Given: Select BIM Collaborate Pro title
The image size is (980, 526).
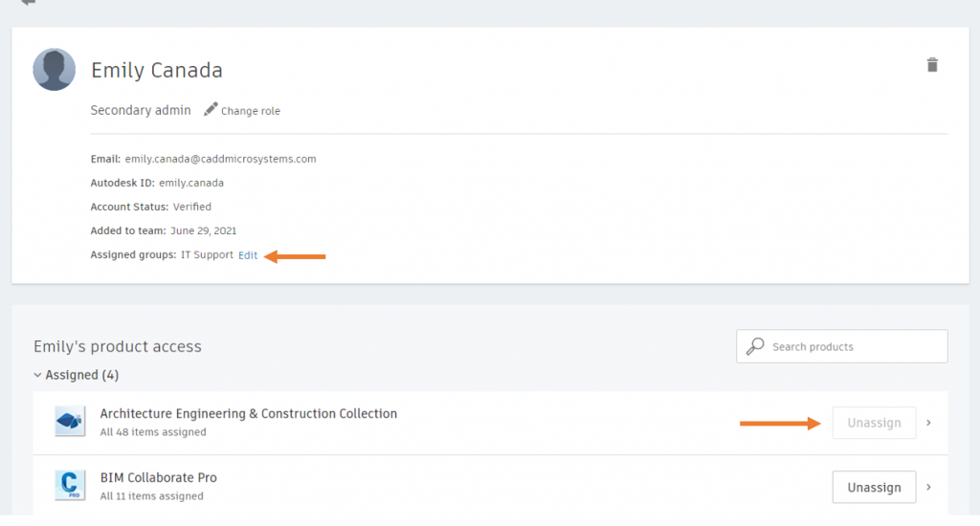Looking at the screenshot, I should coord(159,477).
